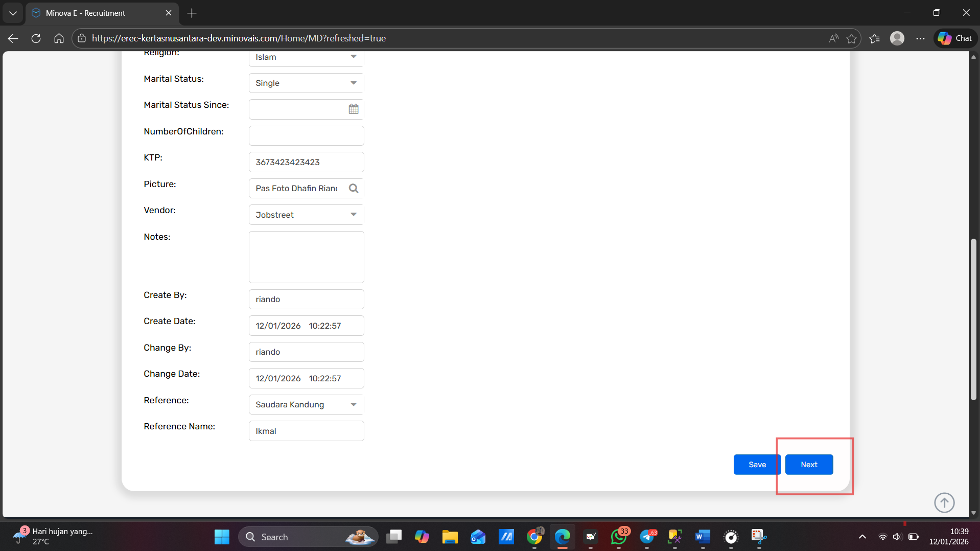Open the Reference dropdown Saudara Kandung
This screenshot has width=980, height=551.
pyautogui.click(x=353, y=404)
